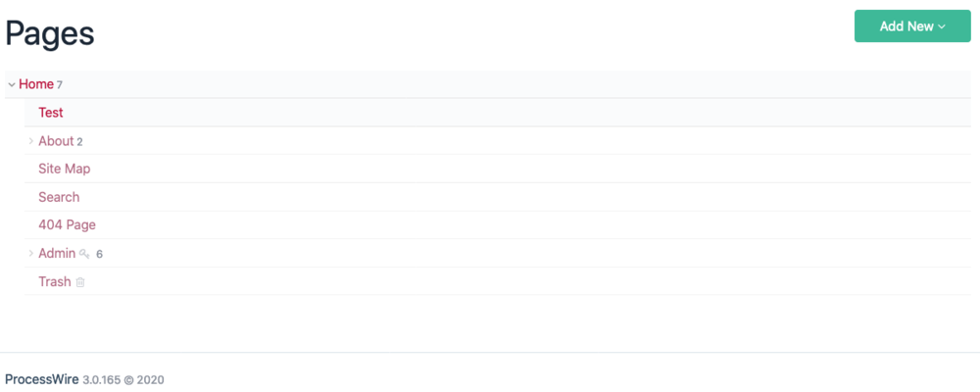980x392 pixels.
Task: Click the child count 6 beside Admin
Action: [99, 255]
